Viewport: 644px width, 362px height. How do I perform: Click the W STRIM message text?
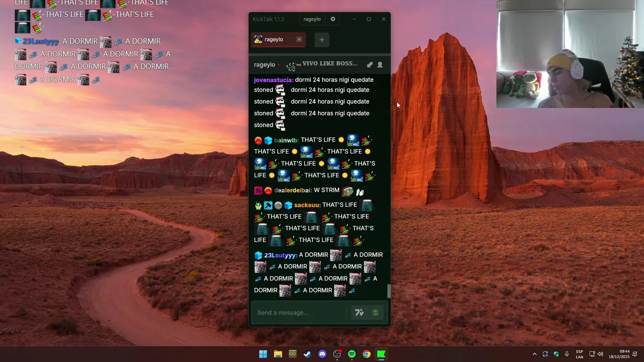pos(327,191)
